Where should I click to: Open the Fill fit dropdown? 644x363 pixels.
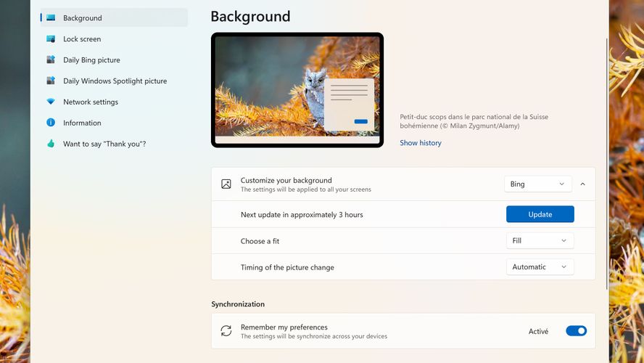[540, 241]
